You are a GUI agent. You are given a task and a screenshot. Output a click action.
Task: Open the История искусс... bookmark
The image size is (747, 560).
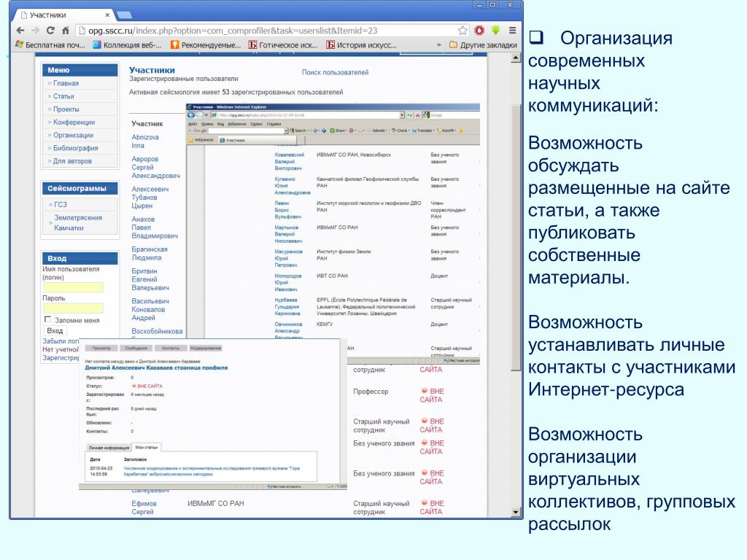tap(362, 44)
